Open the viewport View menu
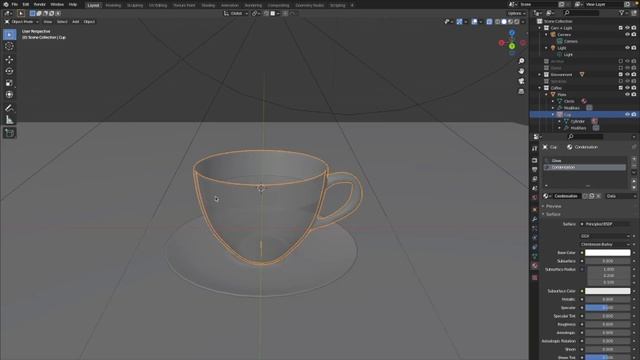The height and width of the screenshot is (360, 640). pyautogui.click(x=48, y=22)
